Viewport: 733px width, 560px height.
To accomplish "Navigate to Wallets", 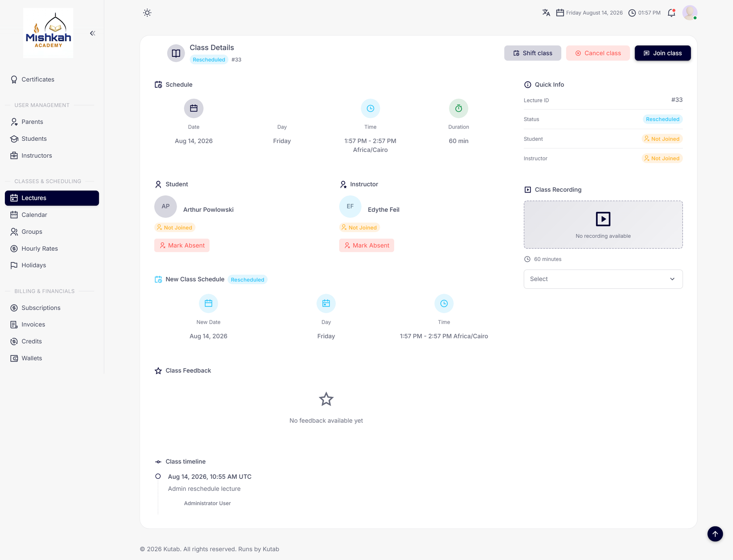I will pyautogui.click(x=52, y=358).
